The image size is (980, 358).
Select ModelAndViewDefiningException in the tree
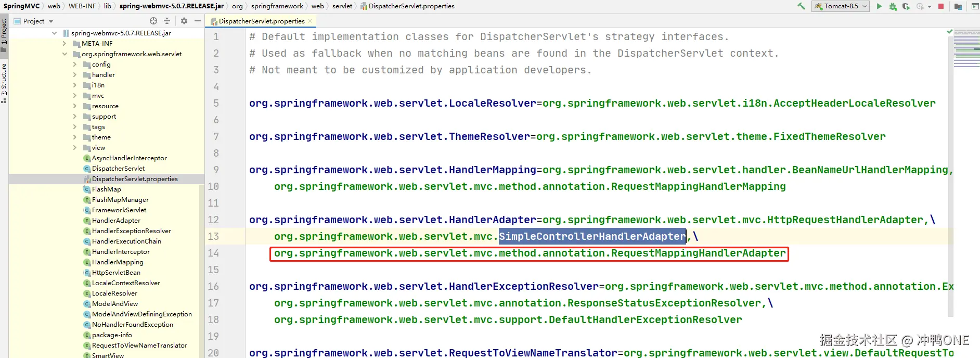tap(142, 314)
